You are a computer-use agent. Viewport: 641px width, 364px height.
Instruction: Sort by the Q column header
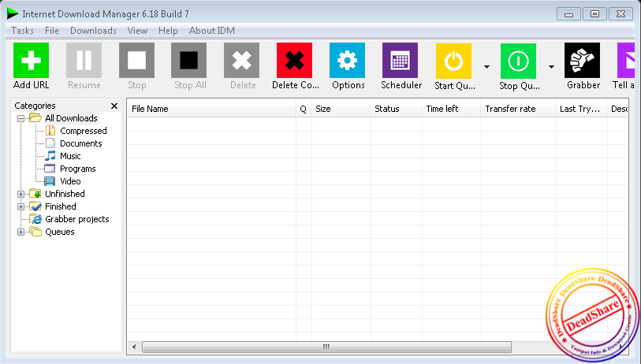click(304, 109)
